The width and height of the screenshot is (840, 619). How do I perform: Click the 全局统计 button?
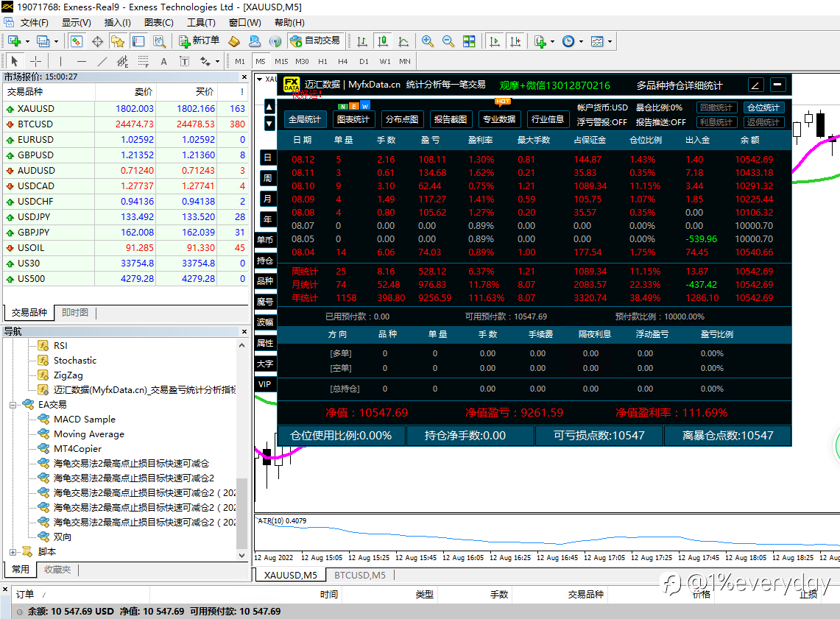click(x=304, y=119)
